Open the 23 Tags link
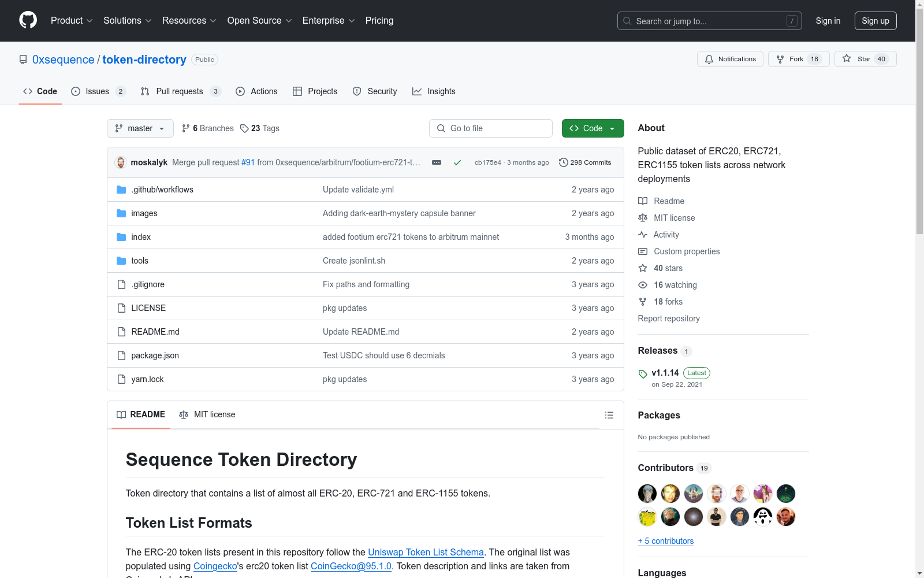This screenshot has width=924, height=578. click(260, 128)
